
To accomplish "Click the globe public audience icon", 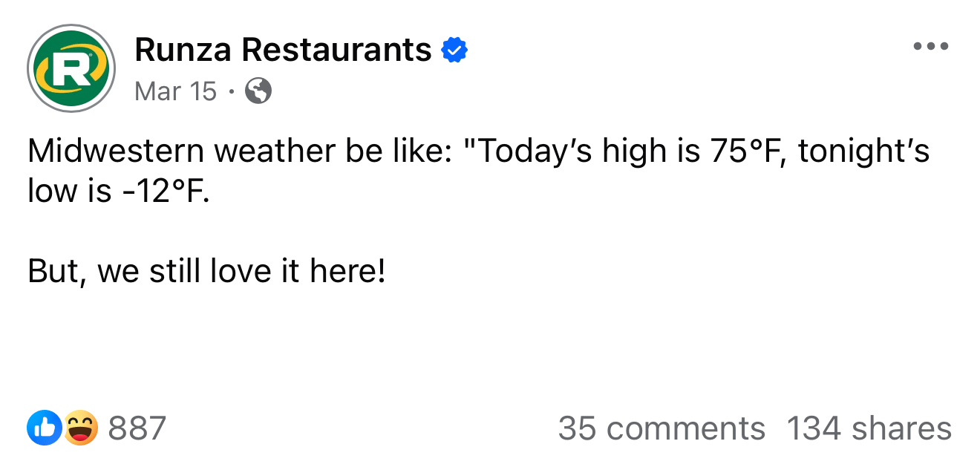I will (258, 91).
